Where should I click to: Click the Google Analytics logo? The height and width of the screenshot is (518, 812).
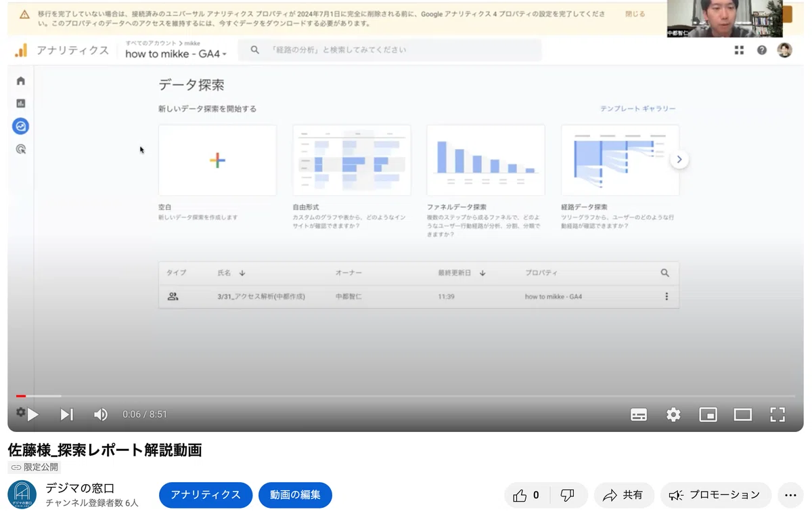(22, 50)
